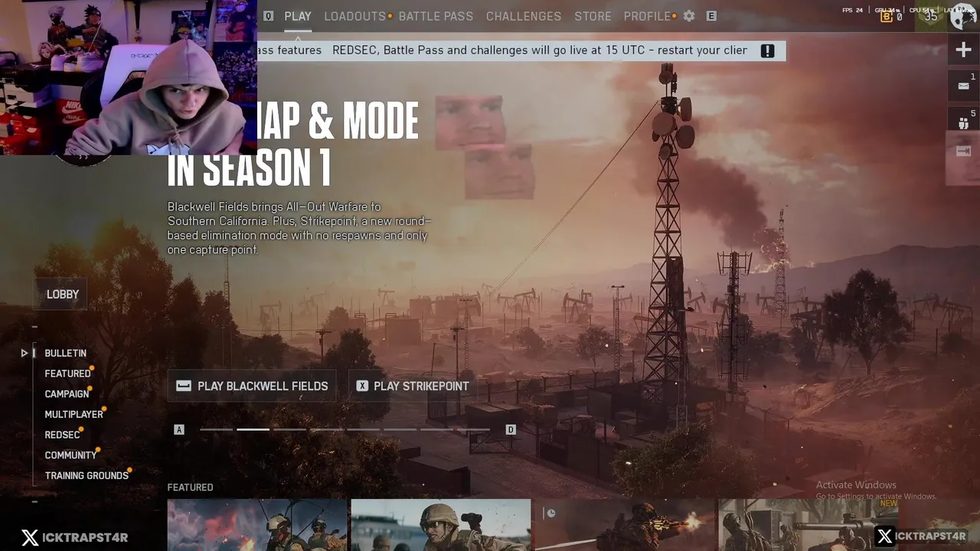Switch to the PLAY tab
The width and height of the screenshot is (980, 551).
[x=298, y=16]
